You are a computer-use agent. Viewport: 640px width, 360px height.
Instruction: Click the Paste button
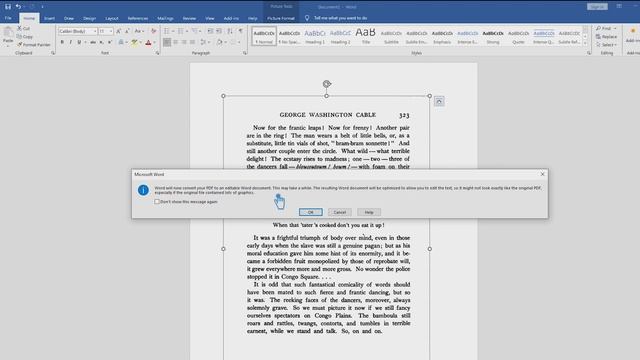tap(8, 36)
